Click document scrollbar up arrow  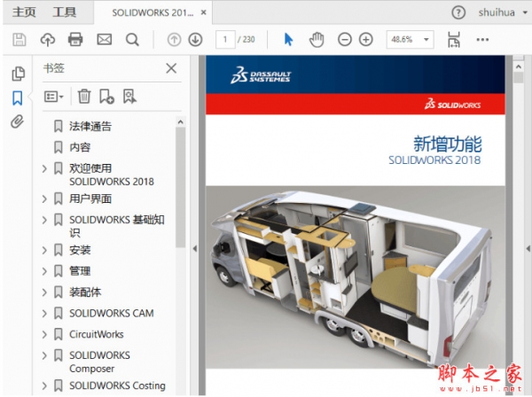click(x=518, y=67)
